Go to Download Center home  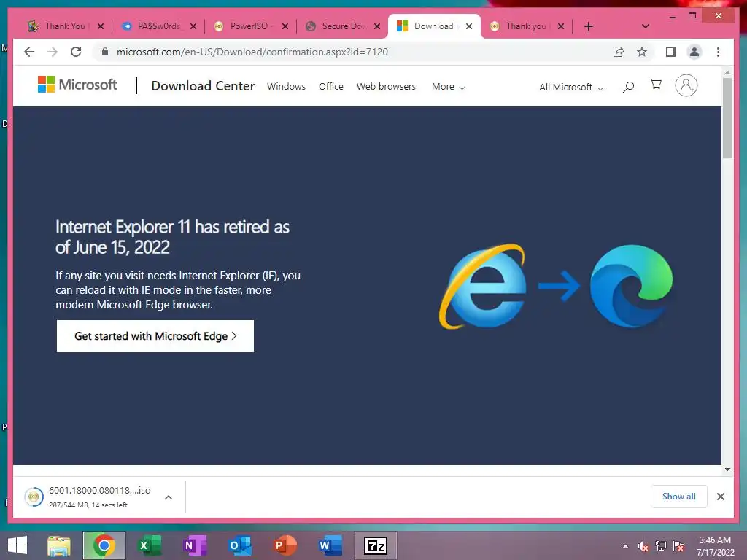(x=203, y=86)
